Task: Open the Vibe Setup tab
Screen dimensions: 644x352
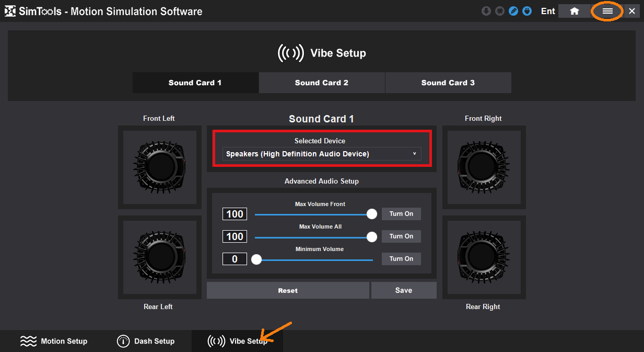Action: 237,341
